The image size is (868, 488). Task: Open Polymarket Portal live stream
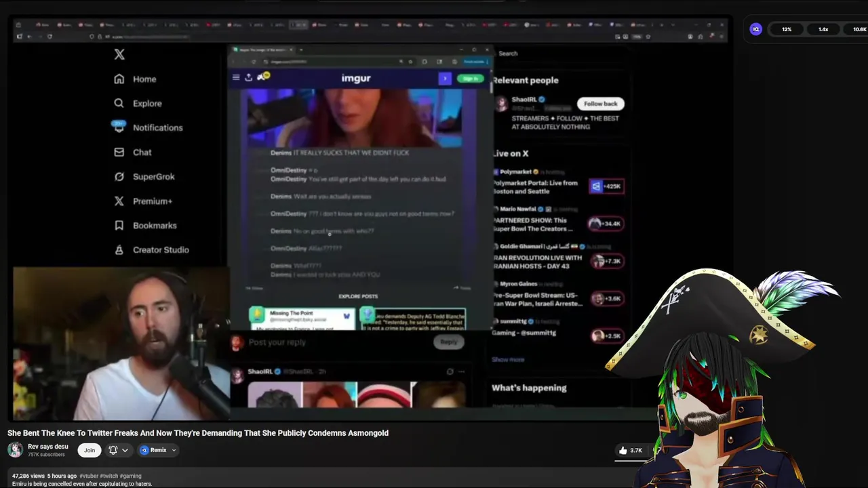536,187
